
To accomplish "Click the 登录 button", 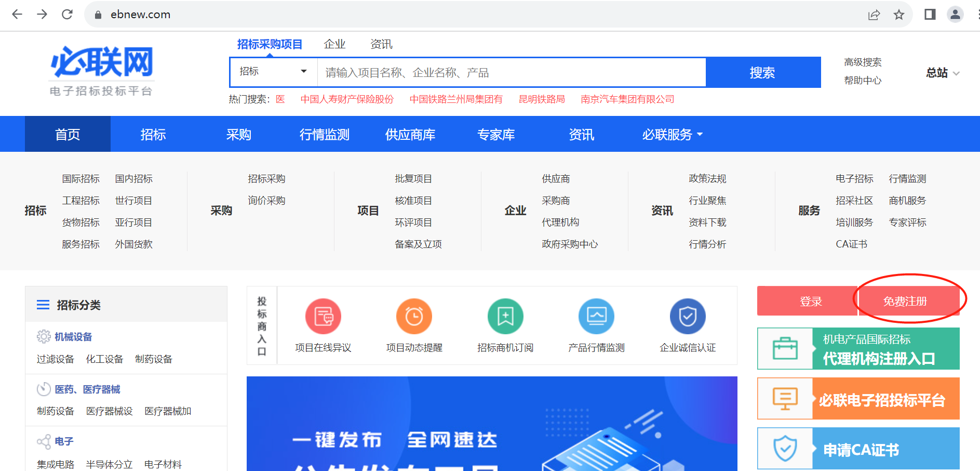I will click(810, 301).
